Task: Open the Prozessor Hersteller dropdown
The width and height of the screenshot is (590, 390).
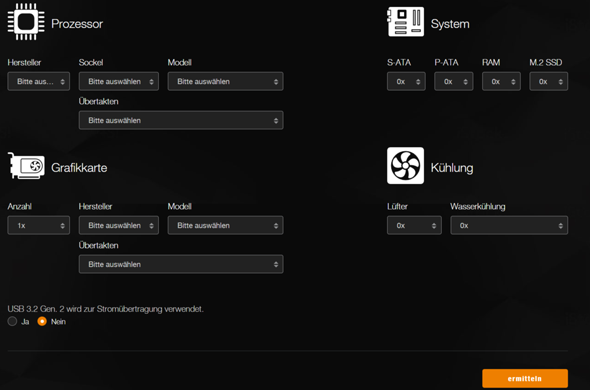Action: click(39, 81)
